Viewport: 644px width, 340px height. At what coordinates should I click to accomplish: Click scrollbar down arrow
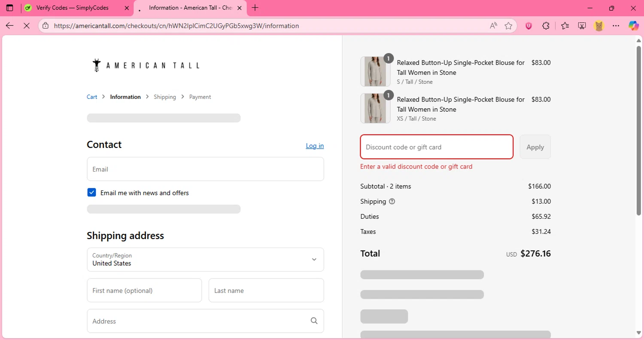click(x=638, y=333)
